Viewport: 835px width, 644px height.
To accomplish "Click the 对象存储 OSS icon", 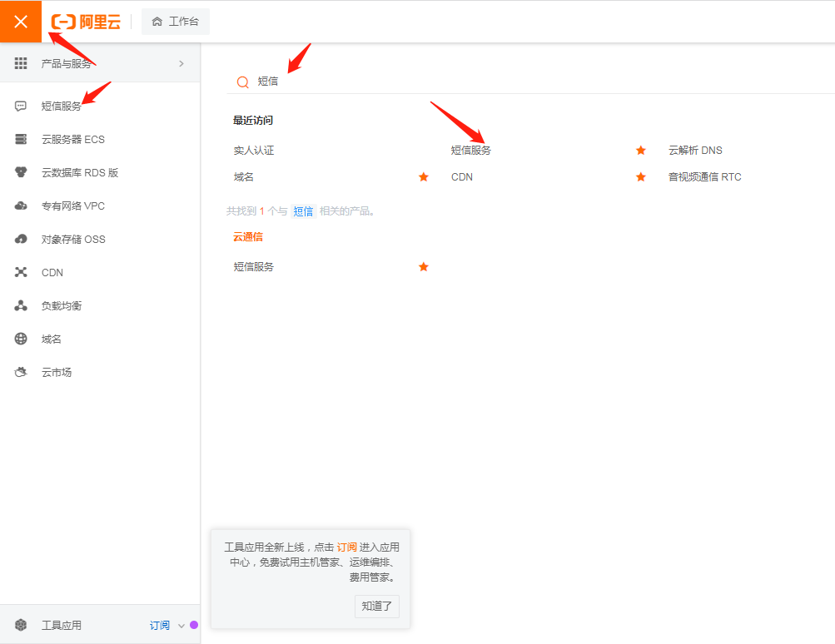I will pyautogui.click(x=21, y=239).
